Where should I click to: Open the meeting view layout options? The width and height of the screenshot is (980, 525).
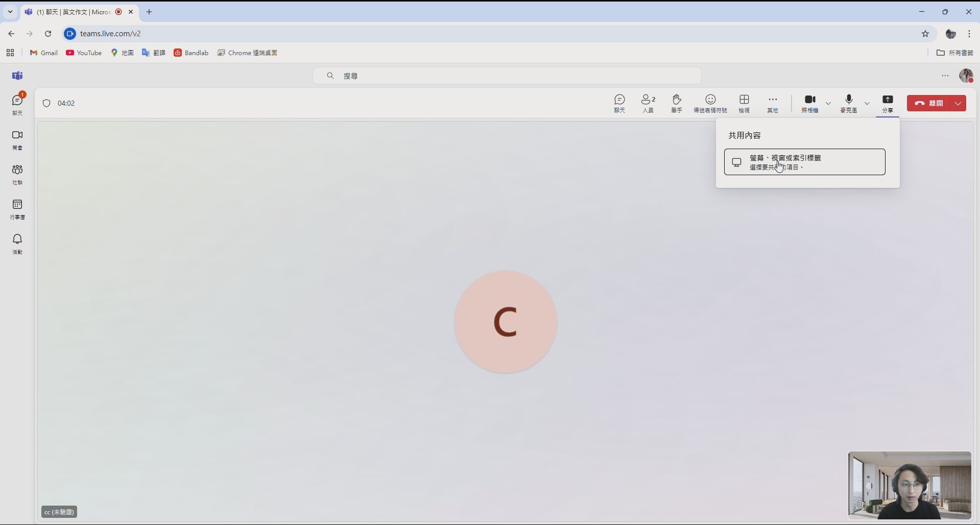pyautogui.click(x=744, y=103)
